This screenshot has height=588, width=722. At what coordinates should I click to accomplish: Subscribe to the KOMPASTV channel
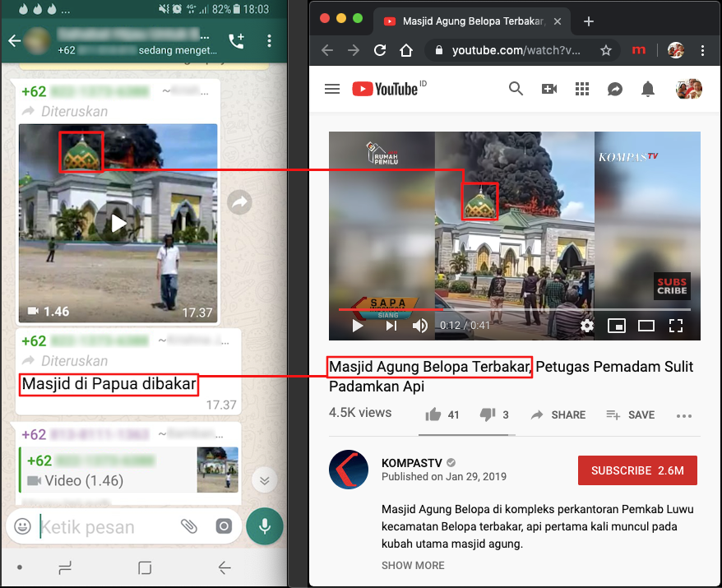(x=637, y=470)
